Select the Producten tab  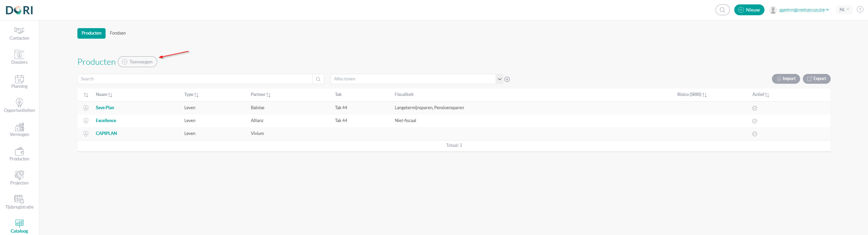point(91,33)
